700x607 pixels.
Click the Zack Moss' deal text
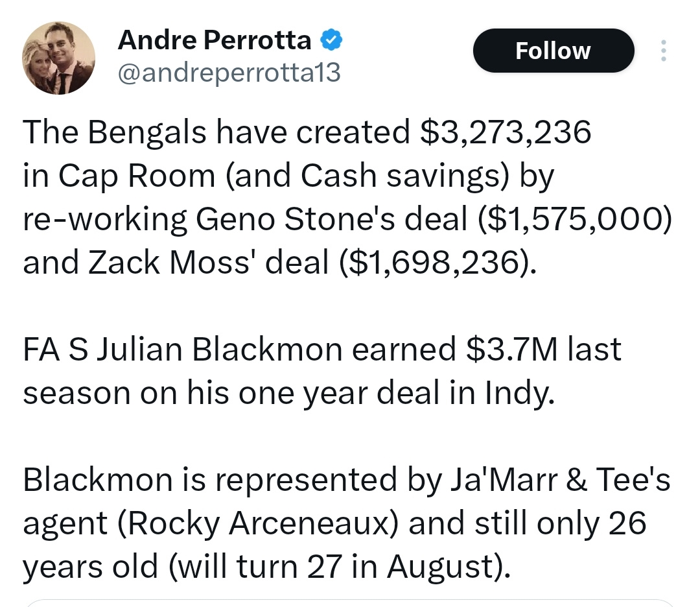coord(208,262)
